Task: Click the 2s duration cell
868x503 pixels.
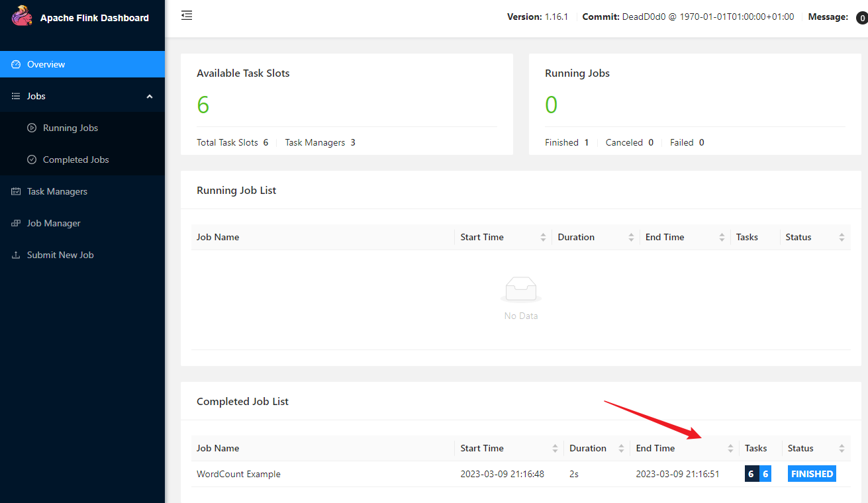Action: point(574,474)
